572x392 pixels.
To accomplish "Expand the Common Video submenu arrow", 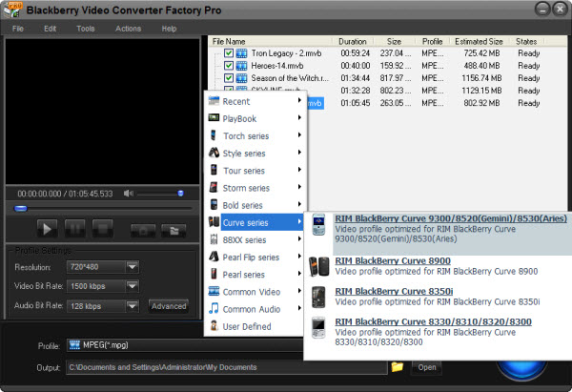I will click(299, 291).
